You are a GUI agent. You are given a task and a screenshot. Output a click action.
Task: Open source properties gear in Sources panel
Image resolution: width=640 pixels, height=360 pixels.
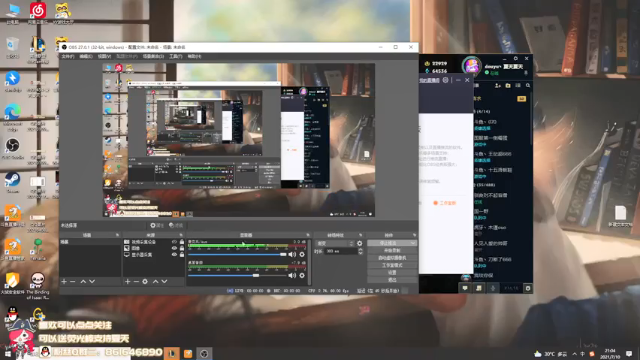coord(145,282)
